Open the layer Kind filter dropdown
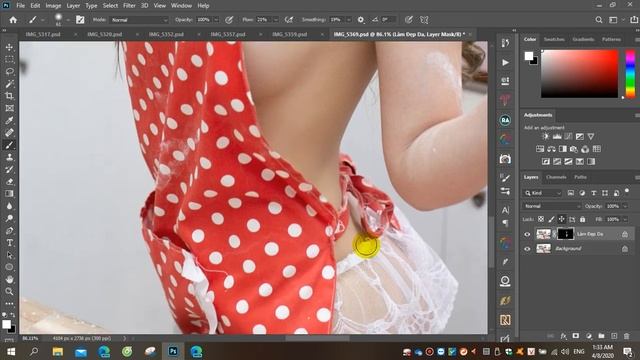This screenshot has height=360, width=640. click(543, 193)
